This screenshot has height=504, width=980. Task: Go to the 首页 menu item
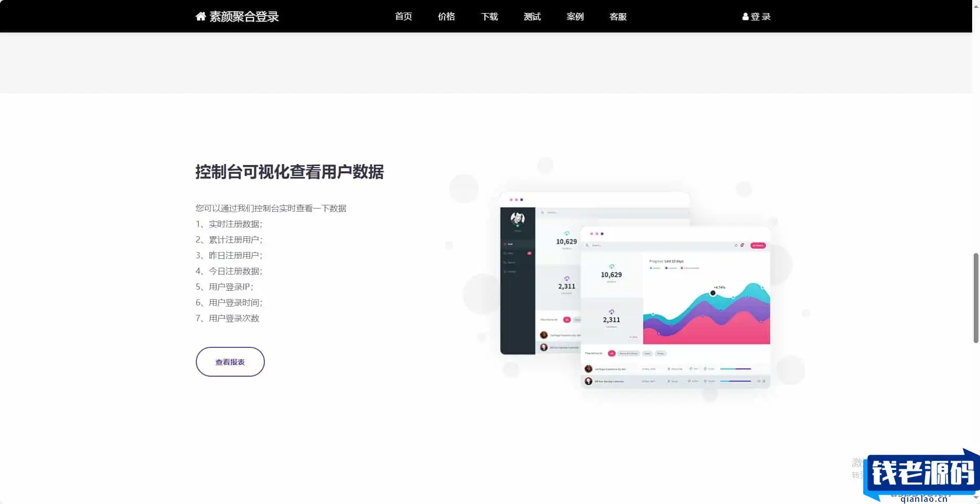(x=403, y=16)
